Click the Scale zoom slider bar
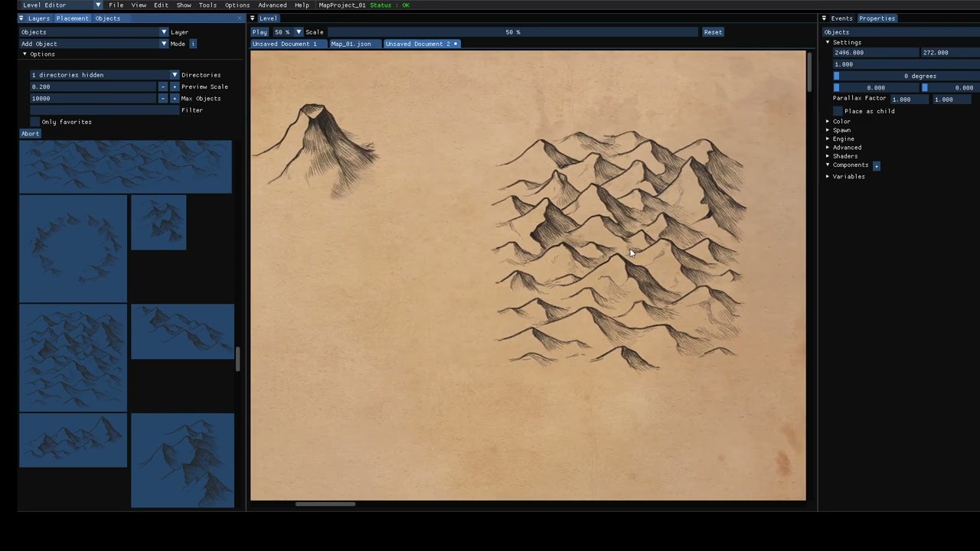 point(513,32)
